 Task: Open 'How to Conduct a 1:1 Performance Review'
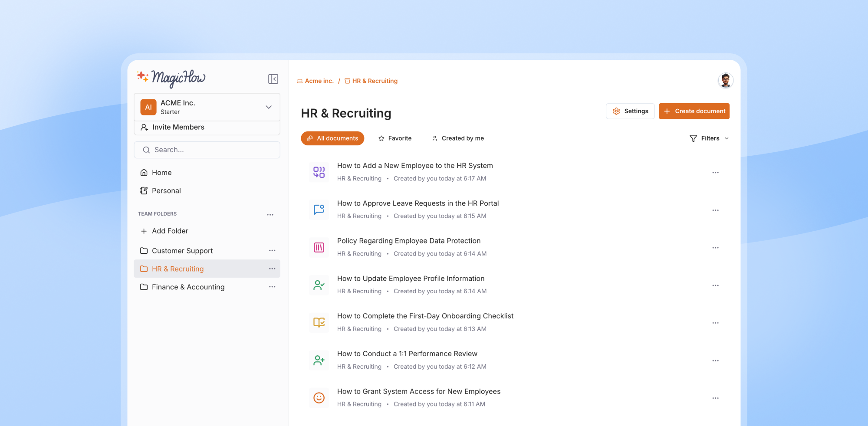(x=407, y=354)
